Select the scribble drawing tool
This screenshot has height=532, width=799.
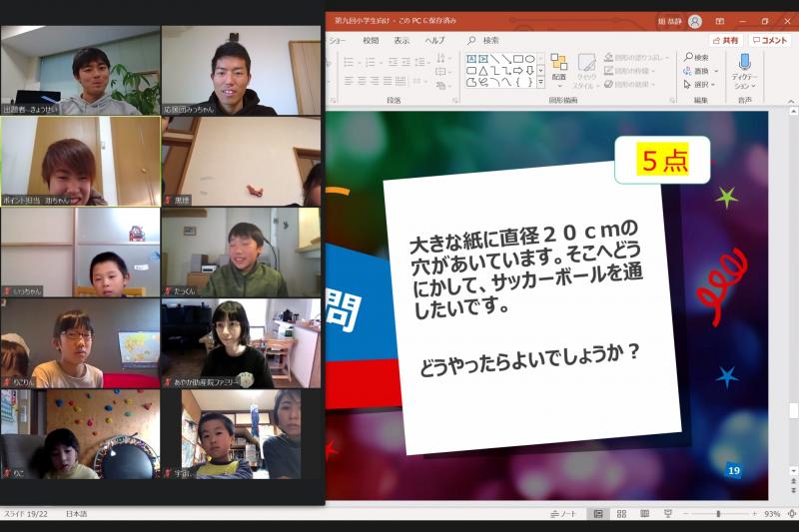pos(483,82)
